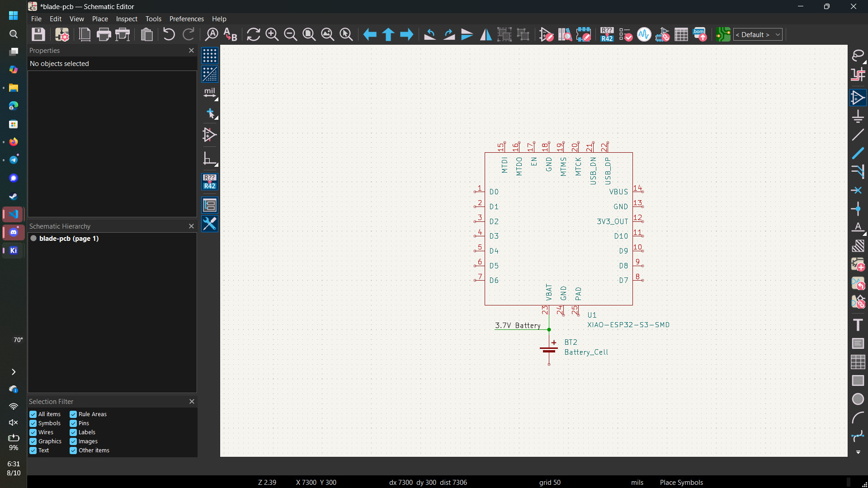Viewport: 868px width, 488px height.
Task: Zoom to fit the drawing
Action: click(x=309, y=35)
